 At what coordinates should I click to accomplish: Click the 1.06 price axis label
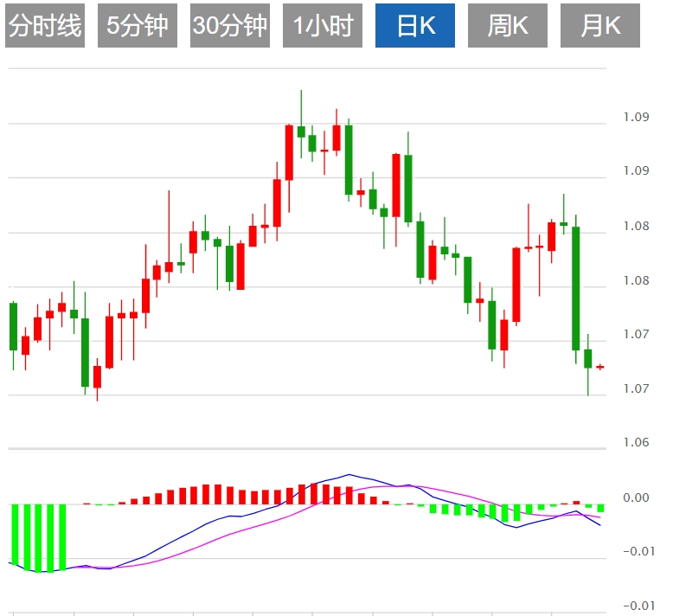636,443
